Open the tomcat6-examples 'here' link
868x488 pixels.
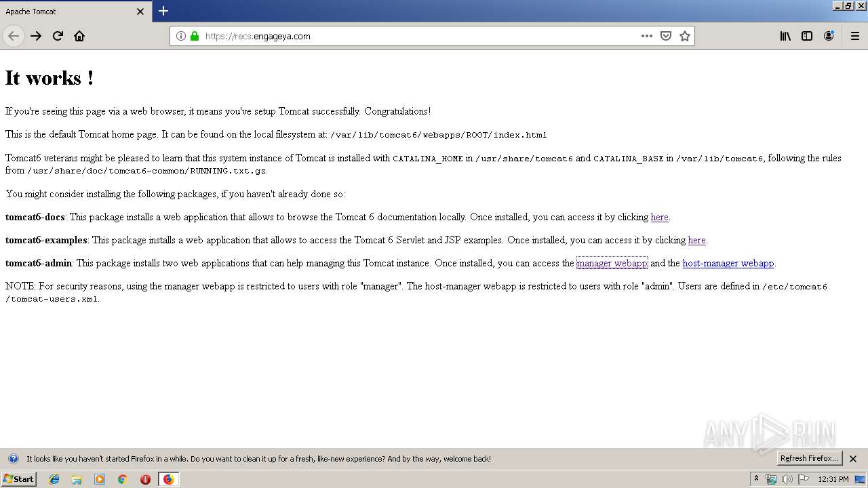coord(697,240)
